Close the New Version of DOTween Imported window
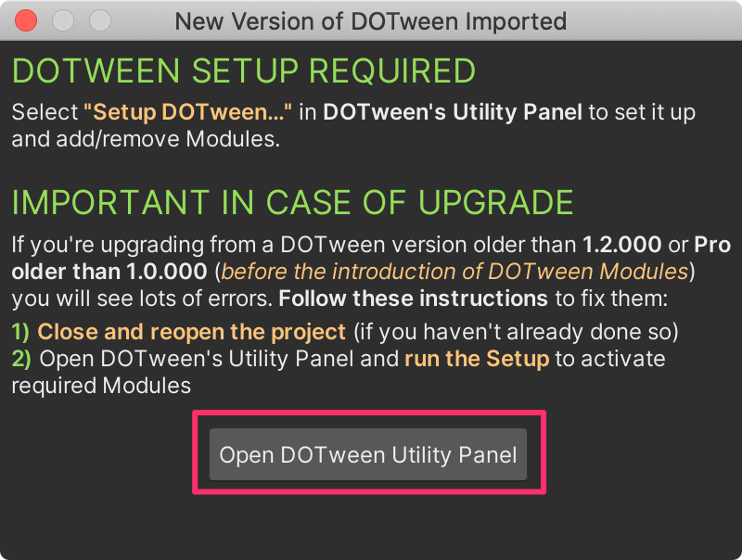The height and width of the screenshot is (560, 742). 26,20
